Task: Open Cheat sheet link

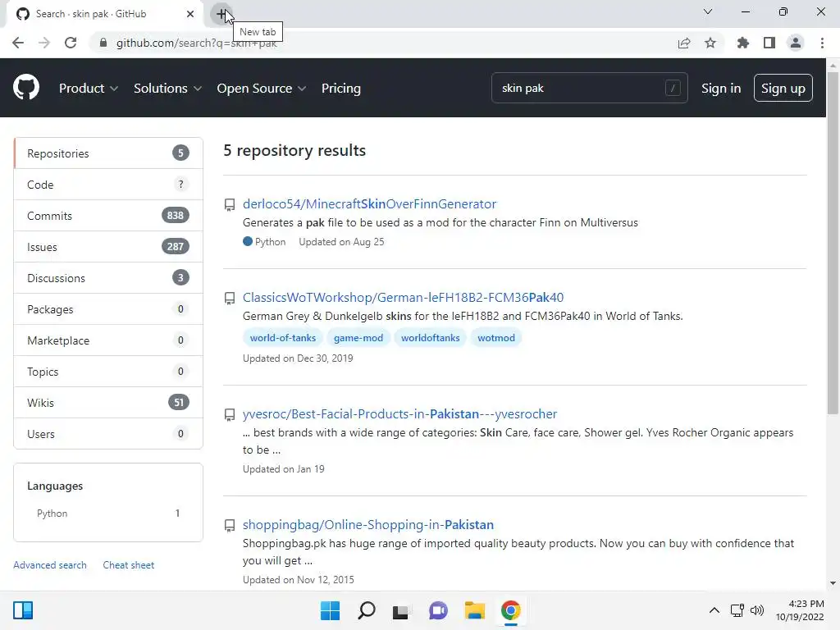Action: pos(129,564)
